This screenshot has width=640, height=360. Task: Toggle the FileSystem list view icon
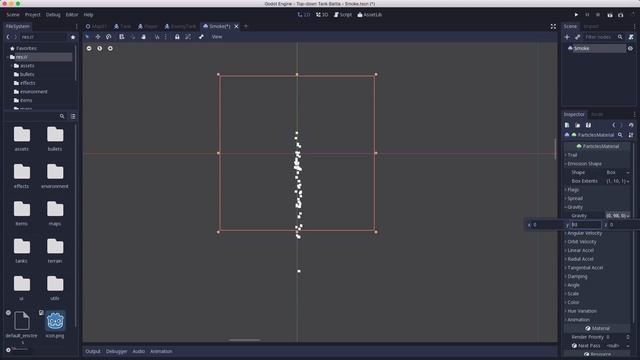(73, 116)
